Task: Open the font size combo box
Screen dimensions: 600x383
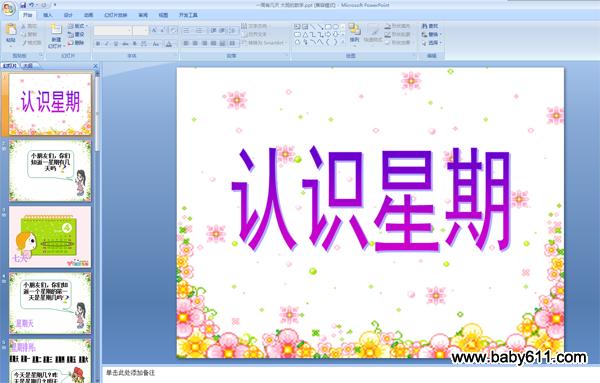Action: (140, 30)
